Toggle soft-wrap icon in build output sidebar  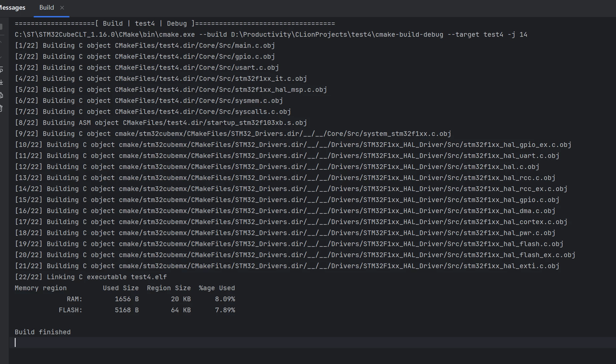(x=1, y=70)
